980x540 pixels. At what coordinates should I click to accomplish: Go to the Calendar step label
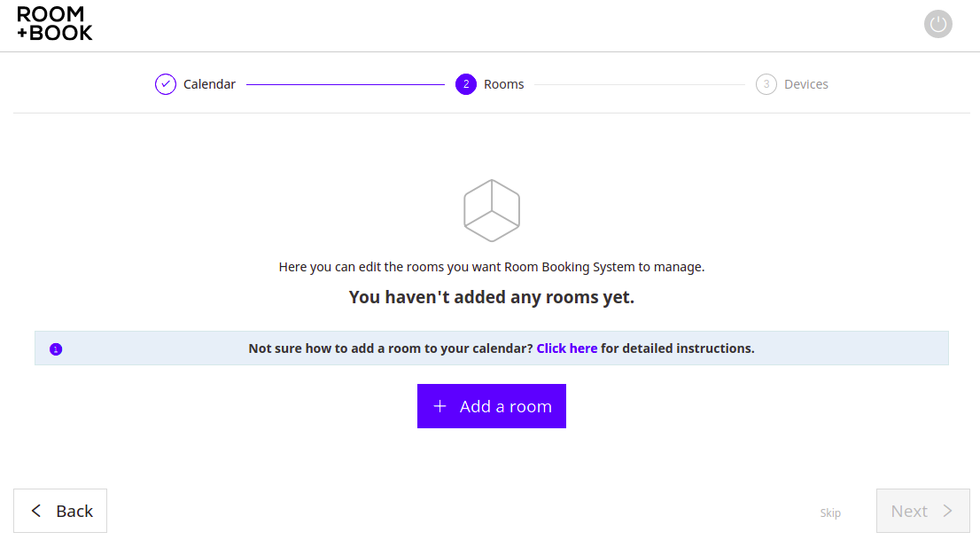[209, 84]
